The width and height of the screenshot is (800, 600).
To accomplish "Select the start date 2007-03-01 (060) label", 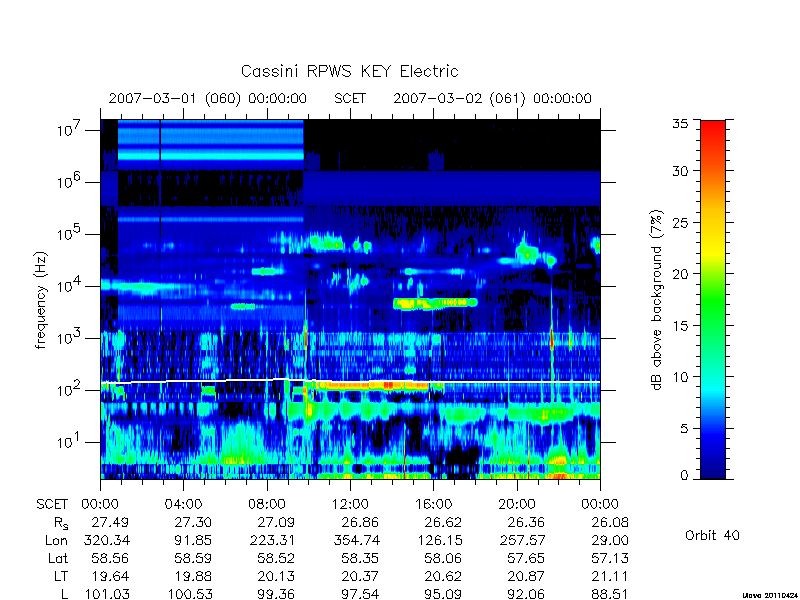I will [x=174, y=98].
